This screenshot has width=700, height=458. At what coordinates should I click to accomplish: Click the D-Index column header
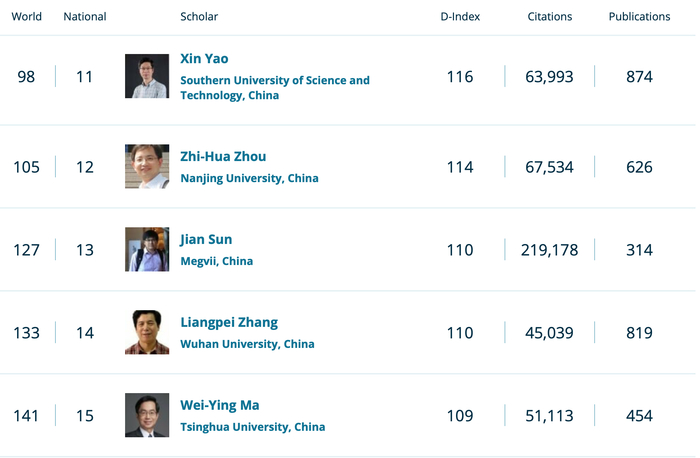click(460, 17)
